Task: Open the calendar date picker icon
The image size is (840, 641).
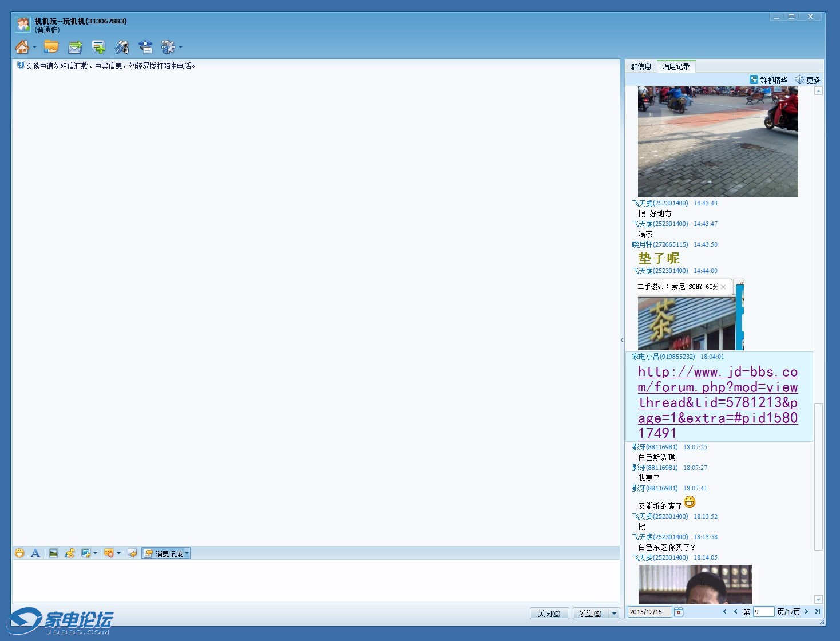Action: coord(679,612)
